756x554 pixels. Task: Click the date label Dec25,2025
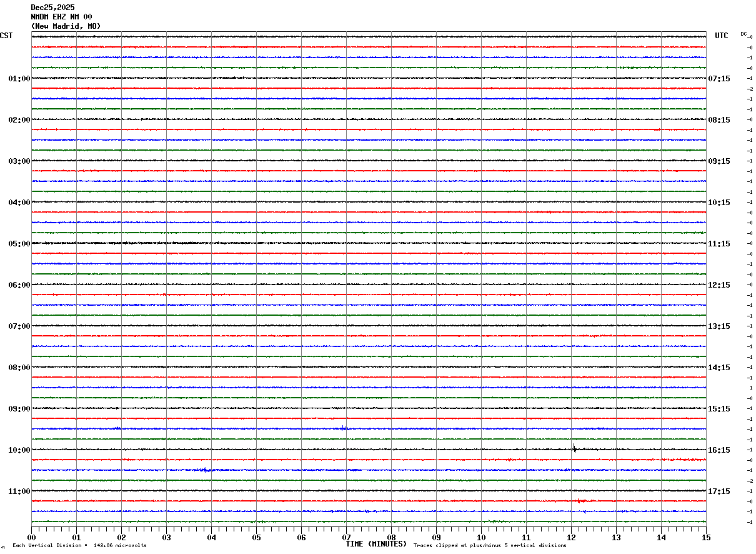tap(52, 8)
